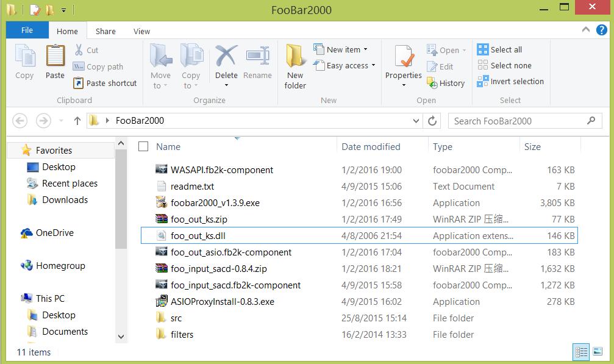The image size is (614, 364).
Task: Click the Edit icon in Open group
Action: tap(432, 66)
